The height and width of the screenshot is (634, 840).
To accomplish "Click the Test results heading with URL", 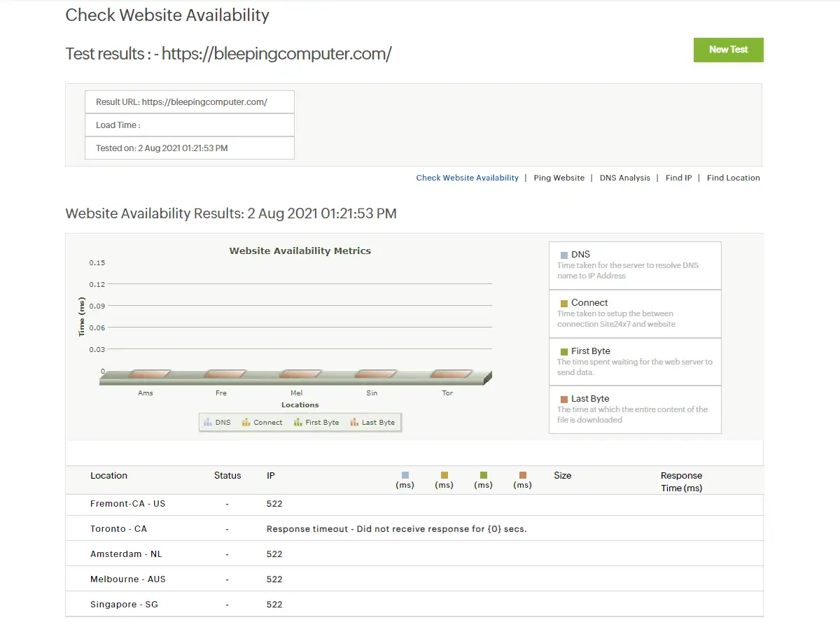I will point(228,54).
